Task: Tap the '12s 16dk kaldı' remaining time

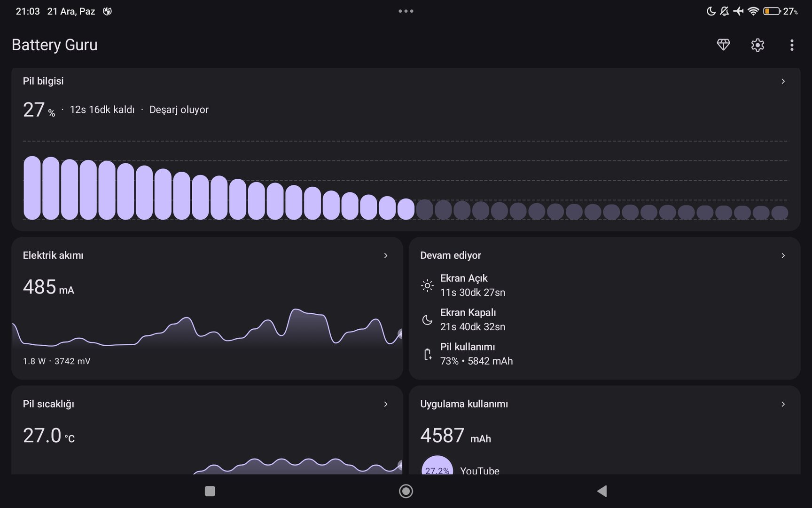Action: coord(102,110)
